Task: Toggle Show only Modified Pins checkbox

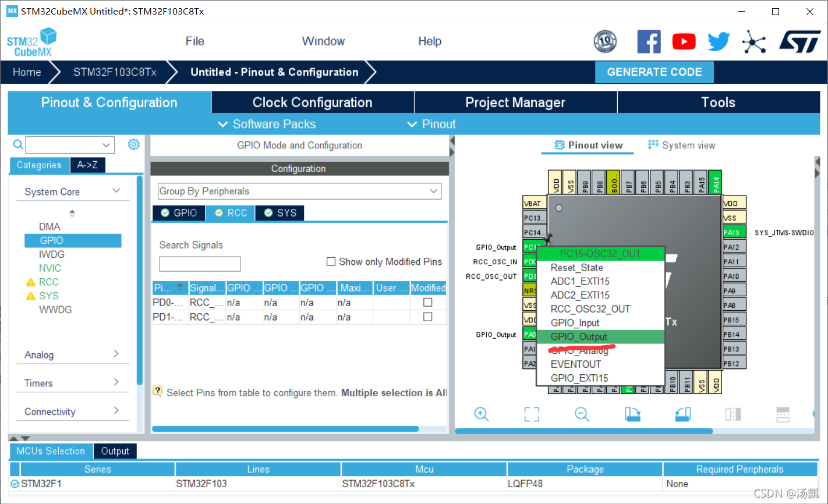Action: coord(331,261)
